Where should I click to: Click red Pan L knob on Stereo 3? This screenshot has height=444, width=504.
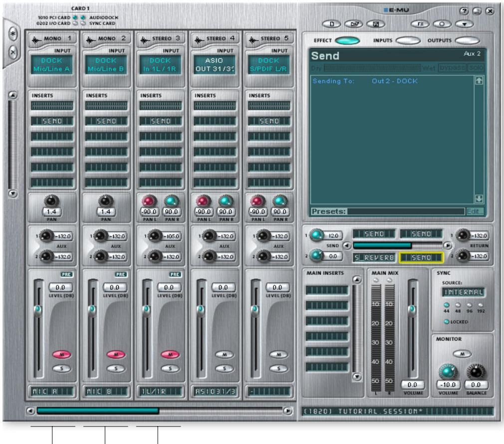coord(149,201)
